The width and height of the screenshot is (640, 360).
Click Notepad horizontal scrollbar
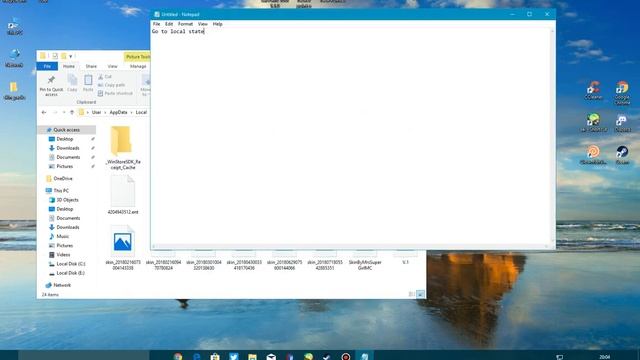[350, 246]
